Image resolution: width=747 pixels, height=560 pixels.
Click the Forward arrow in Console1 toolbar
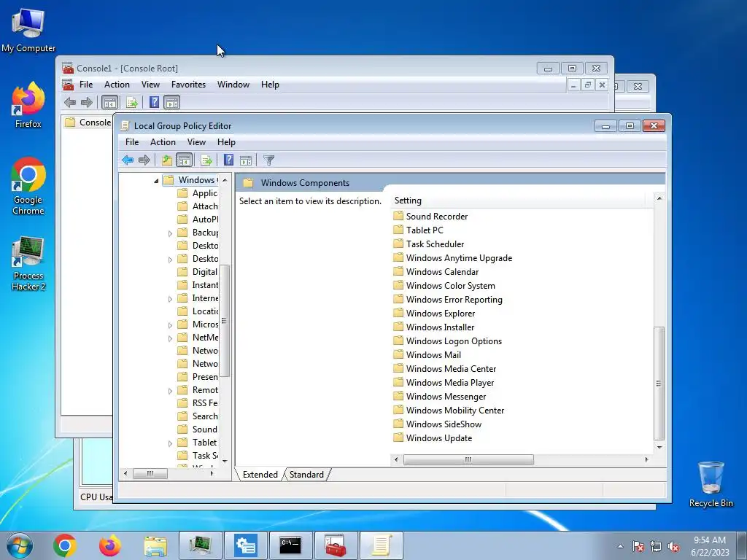click(x=87, y=102)
